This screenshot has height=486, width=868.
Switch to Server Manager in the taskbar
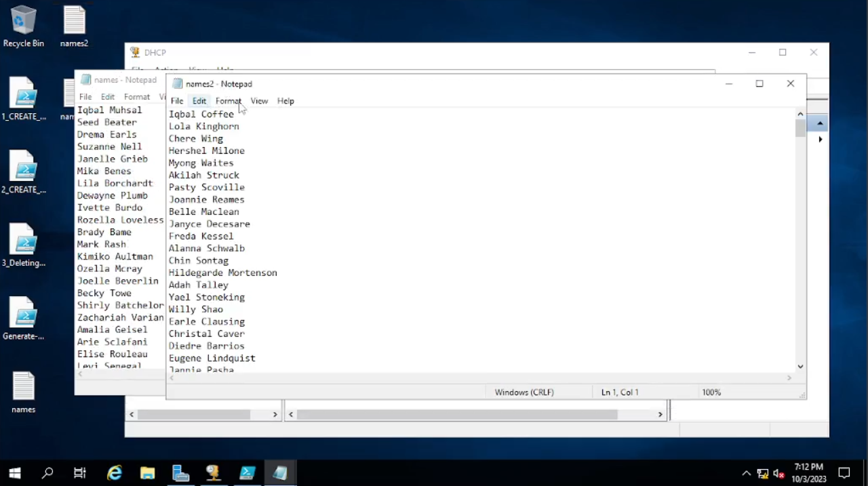[180, 472]
